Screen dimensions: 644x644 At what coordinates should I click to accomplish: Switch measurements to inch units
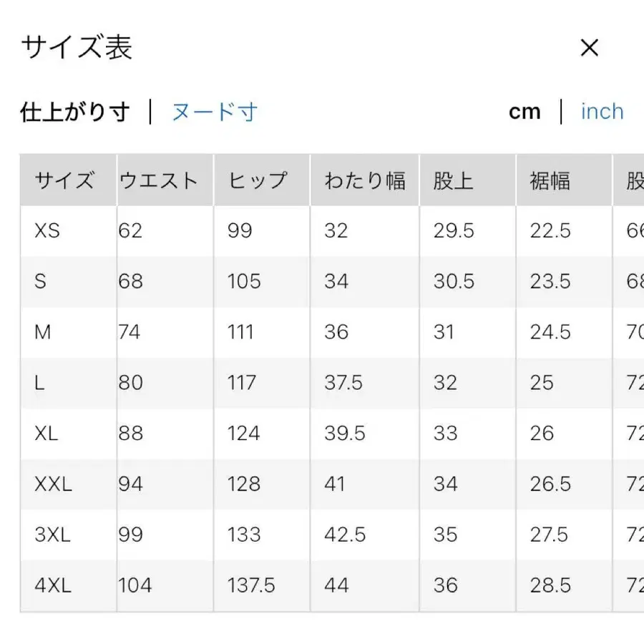click(x=602, y=112)
